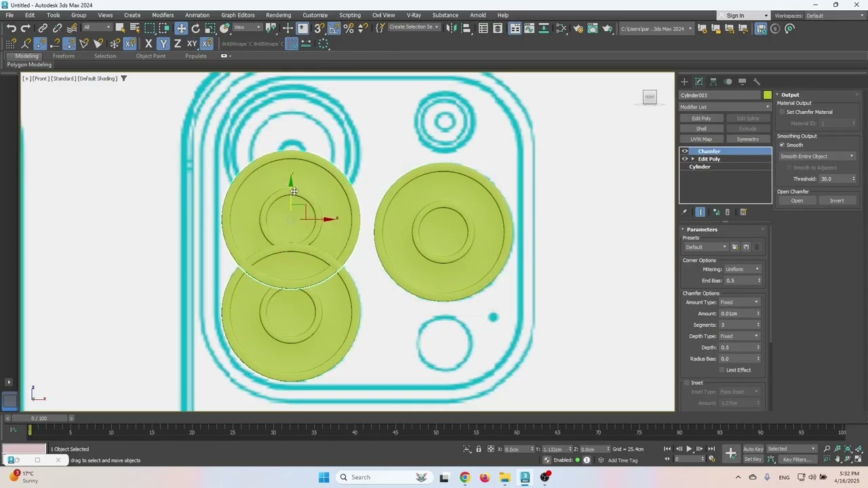
Task: Open the V-Ray menu
Action: 414,15
